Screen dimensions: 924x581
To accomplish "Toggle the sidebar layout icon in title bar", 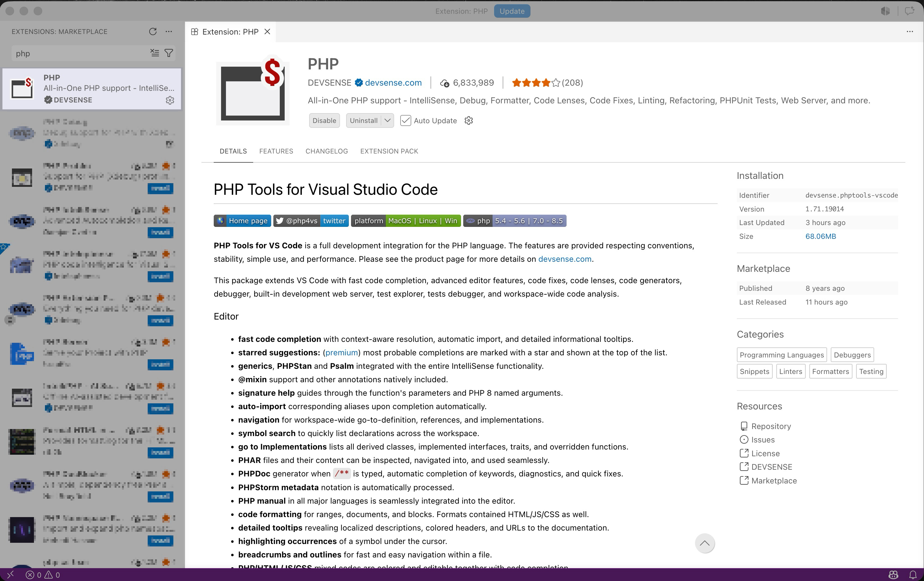I will (x=885, y=11).
